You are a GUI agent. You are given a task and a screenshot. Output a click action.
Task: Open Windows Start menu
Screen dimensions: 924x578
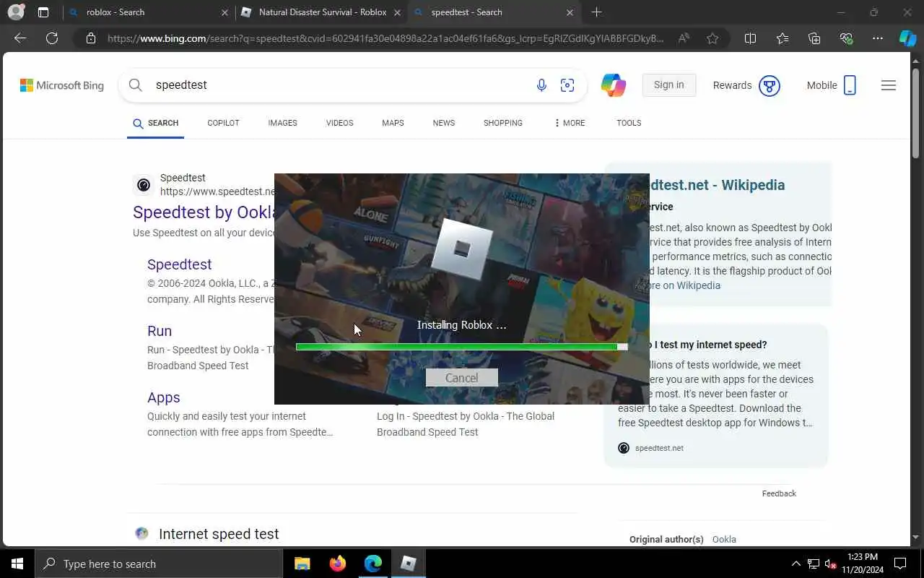point(17,564)
